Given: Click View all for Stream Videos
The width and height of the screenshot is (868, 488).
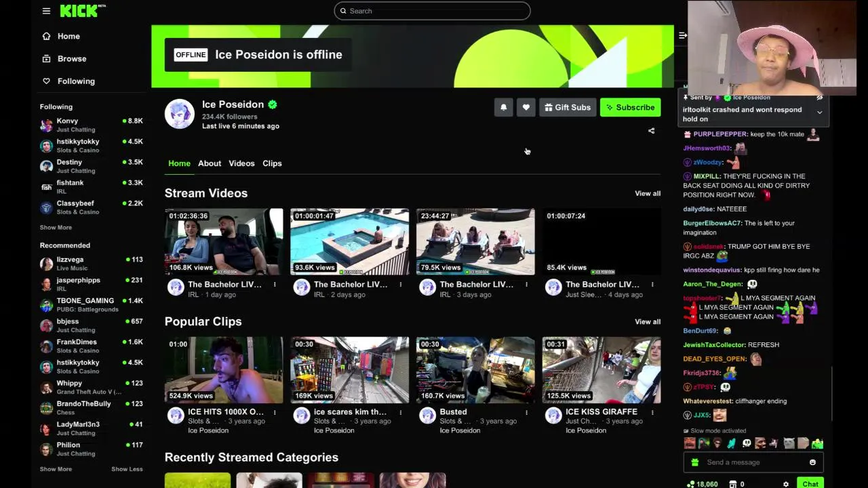Looking at the screenshot, I should click(x=648, y=193).
